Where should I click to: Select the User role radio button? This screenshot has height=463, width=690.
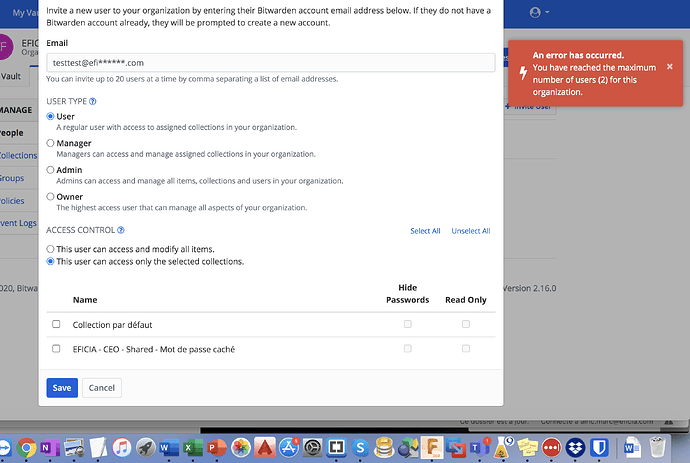[51, 116]
